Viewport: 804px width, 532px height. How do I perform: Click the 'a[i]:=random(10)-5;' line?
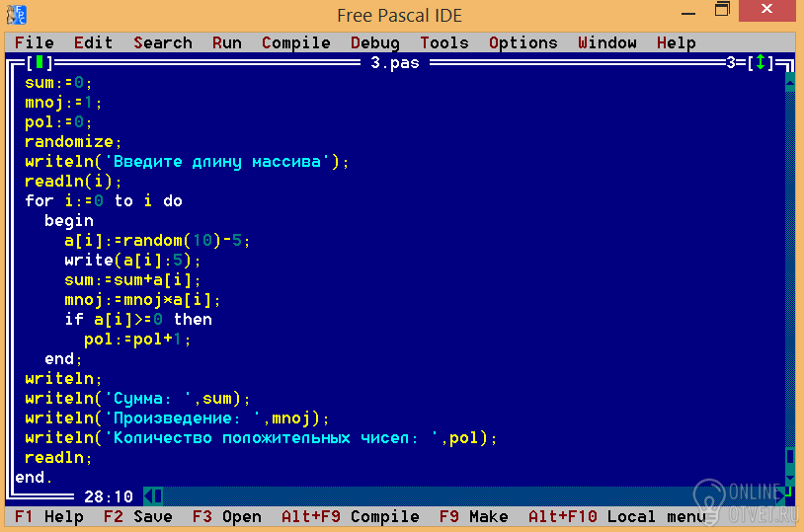click(x=157, y=240)
